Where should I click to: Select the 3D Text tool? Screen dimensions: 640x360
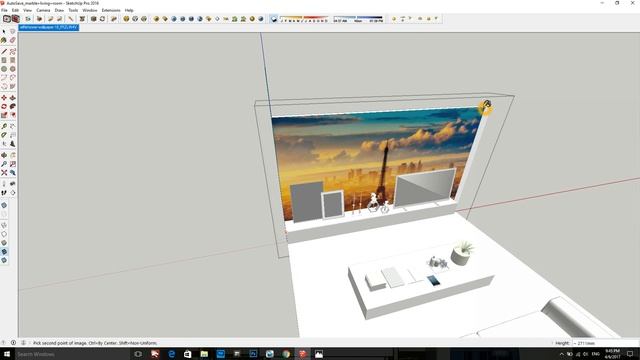(x=13, y=144)
